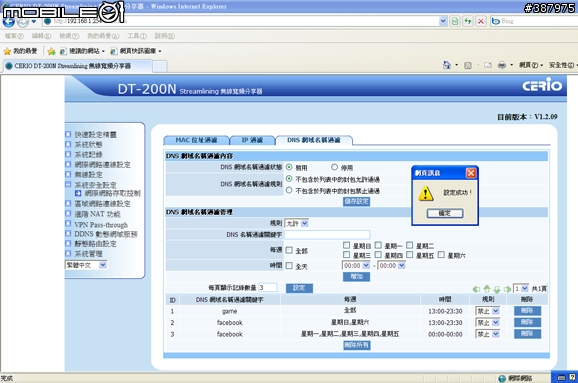Select the DNS domain name filter tab
This screenshot has height=383, width=578.
314,140
